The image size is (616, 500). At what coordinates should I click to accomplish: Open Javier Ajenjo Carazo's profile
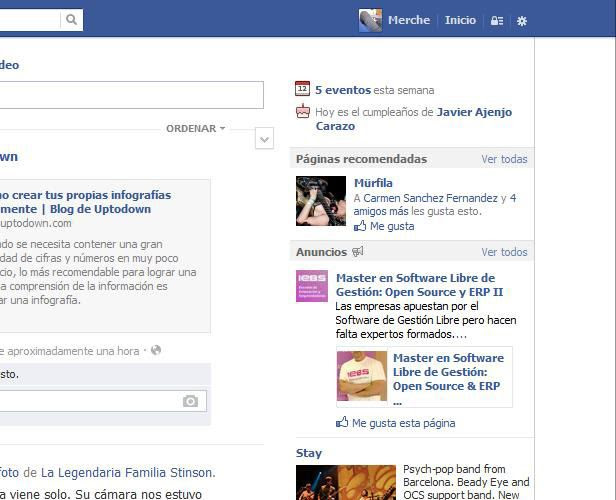point(414,119)
